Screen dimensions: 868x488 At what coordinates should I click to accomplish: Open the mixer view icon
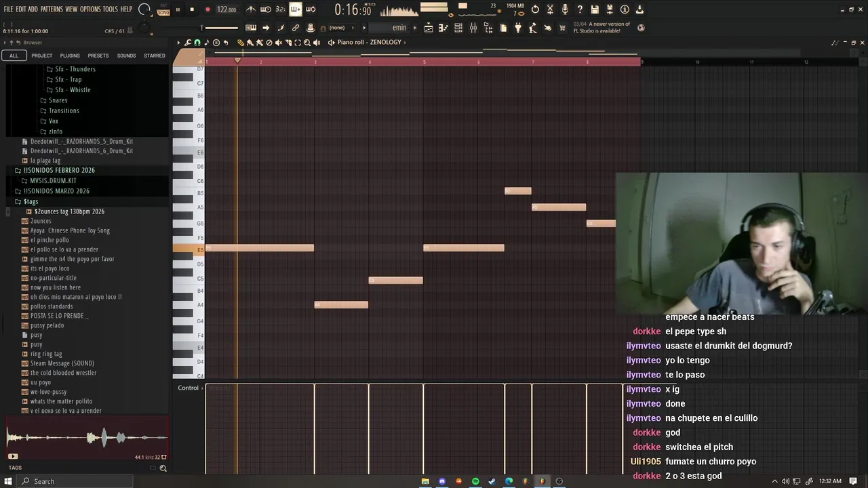[473, 28]
